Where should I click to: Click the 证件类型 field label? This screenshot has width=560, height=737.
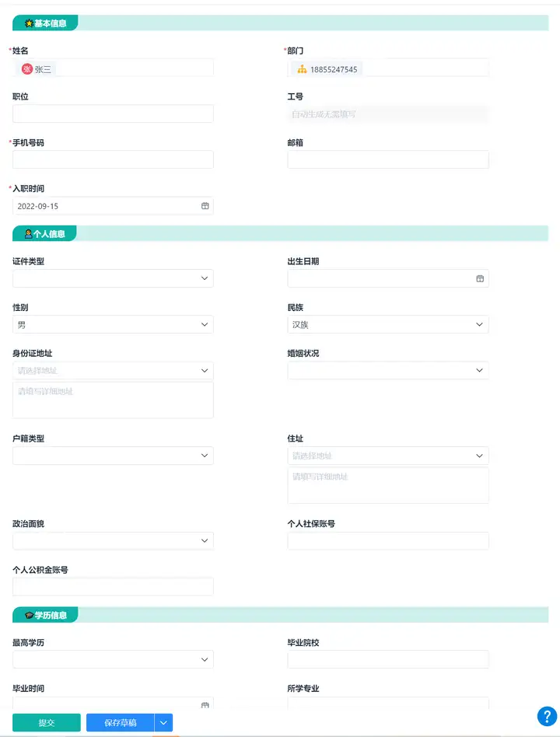click(x=28, y=261)
